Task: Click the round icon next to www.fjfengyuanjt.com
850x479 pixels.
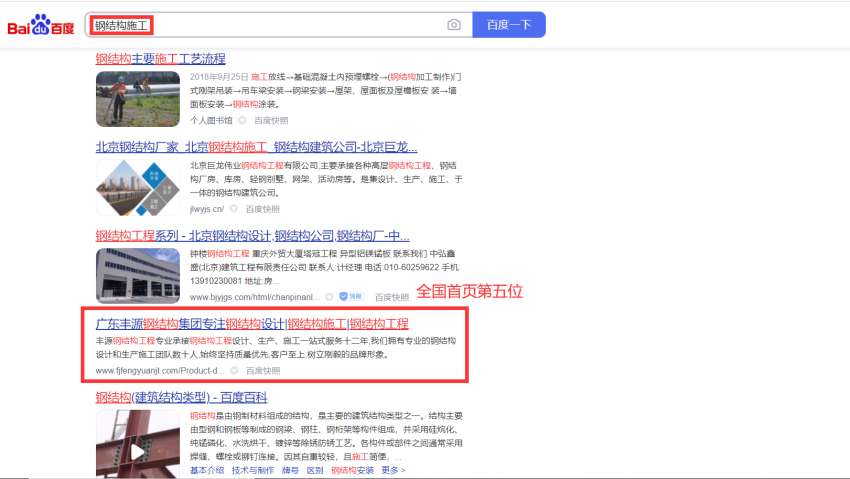Action: [234, 371]
